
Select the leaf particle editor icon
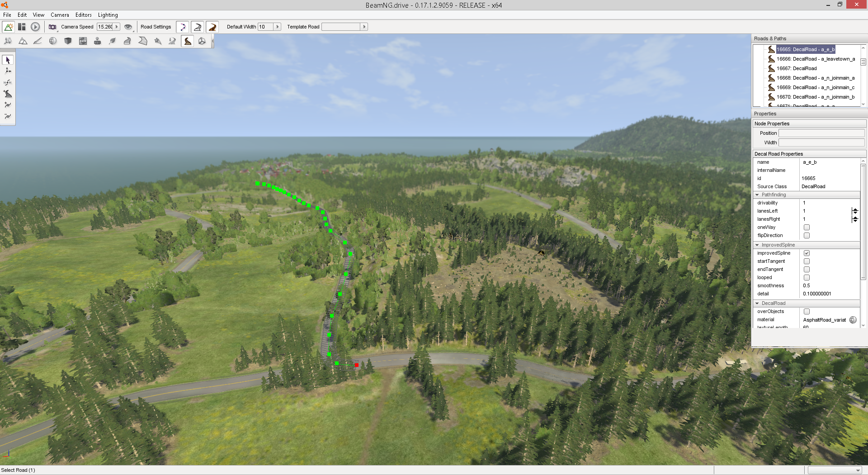(113, 41)
